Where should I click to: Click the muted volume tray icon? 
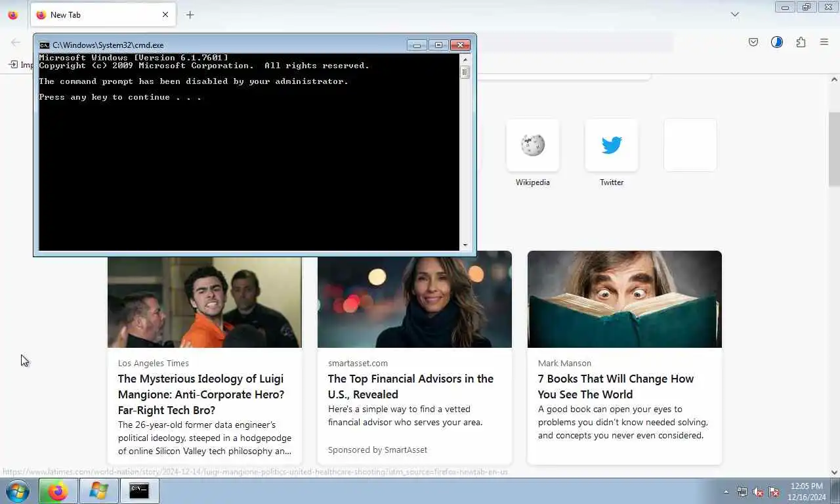(x=758, y=492)
